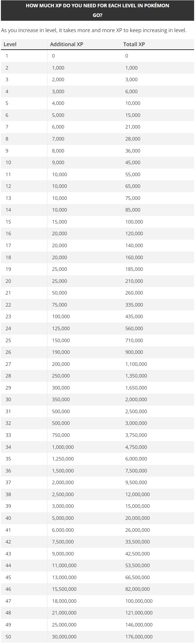The width and height of the screenshot is (195, 644).
Task: Click Additional XP 190,000 cell
Action: (x=61, y=352)
